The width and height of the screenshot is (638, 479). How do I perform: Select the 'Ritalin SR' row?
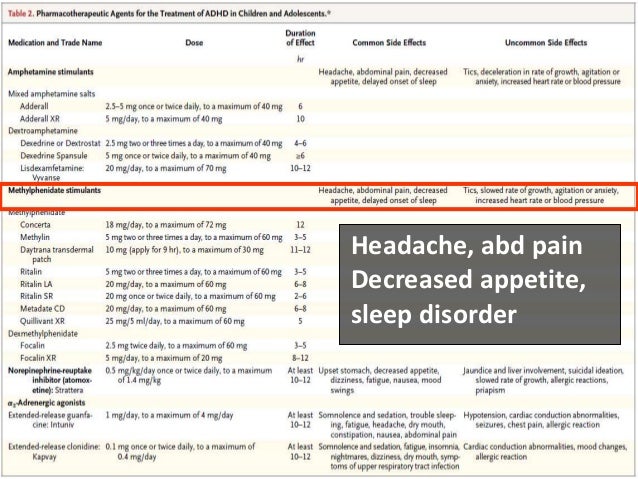[37, 296]
